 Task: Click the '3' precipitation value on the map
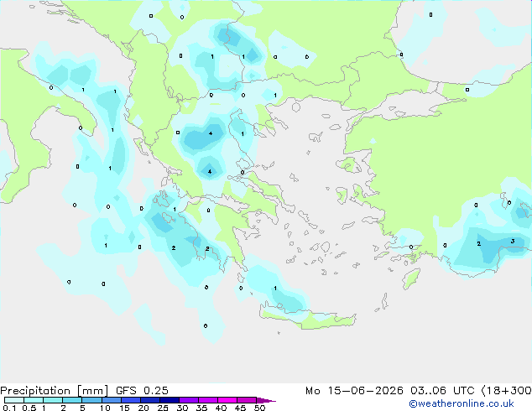513,241
